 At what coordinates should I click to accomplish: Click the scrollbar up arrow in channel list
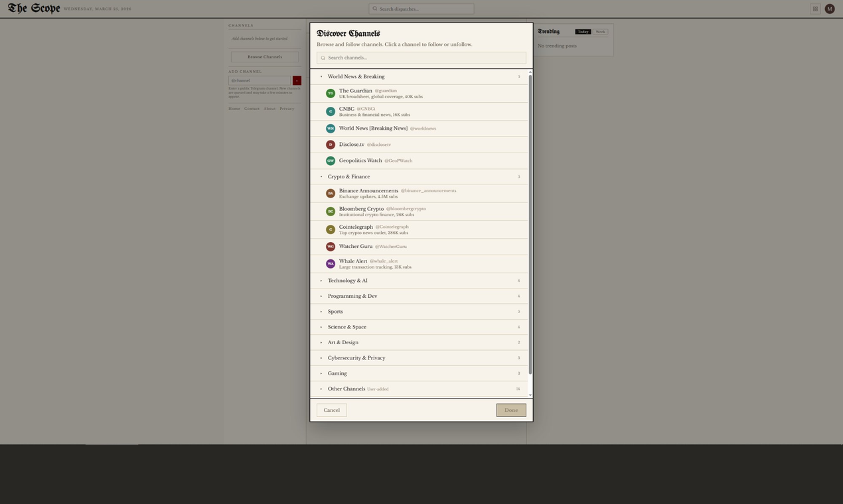click(x=530, y=72)
